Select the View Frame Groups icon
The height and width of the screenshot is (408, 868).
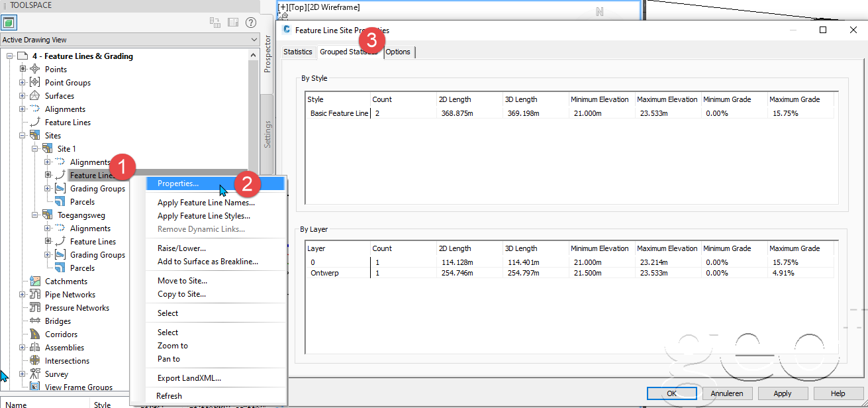pos(35,387)
